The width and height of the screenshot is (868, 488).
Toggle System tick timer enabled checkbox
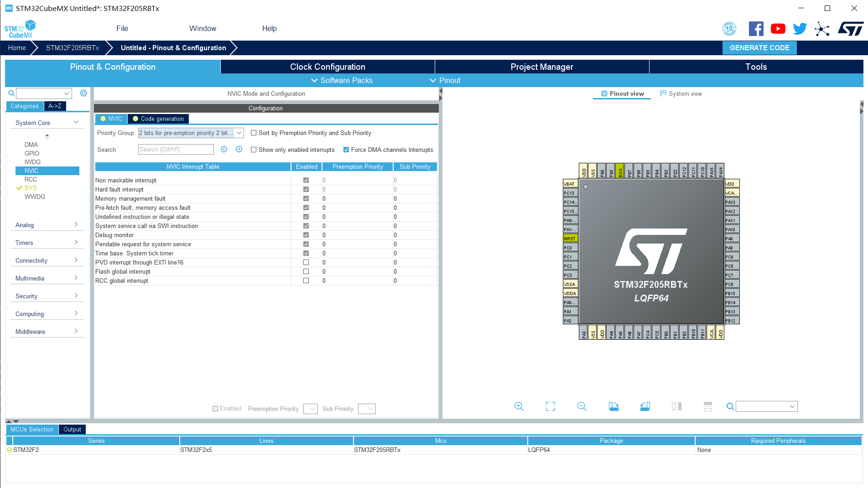[306, 253]
